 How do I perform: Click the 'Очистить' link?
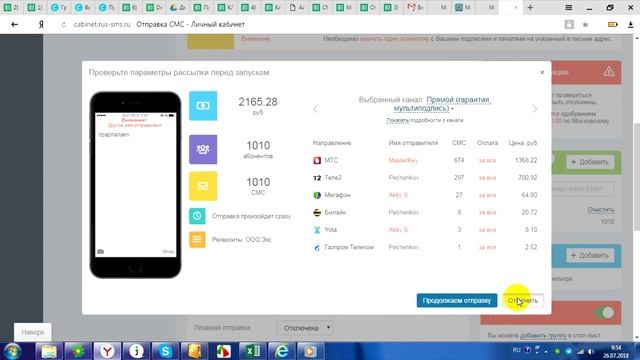(x=601, y=209)
